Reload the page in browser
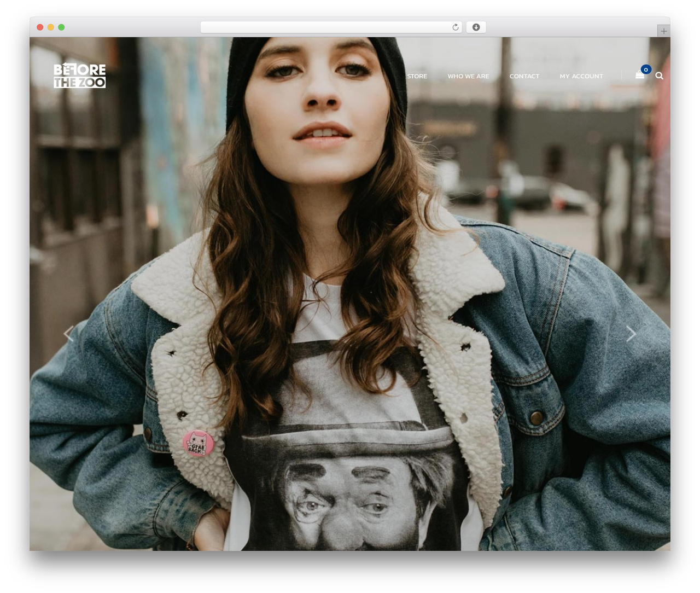Image resolution: width=700 pixels, height=593 pixels. coord(455,27)
